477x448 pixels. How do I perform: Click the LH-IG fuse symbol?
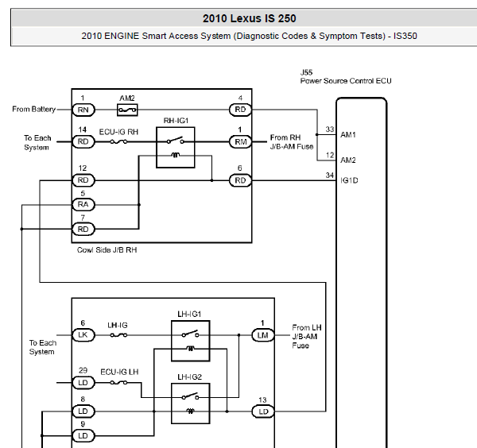tap(118, 335)
